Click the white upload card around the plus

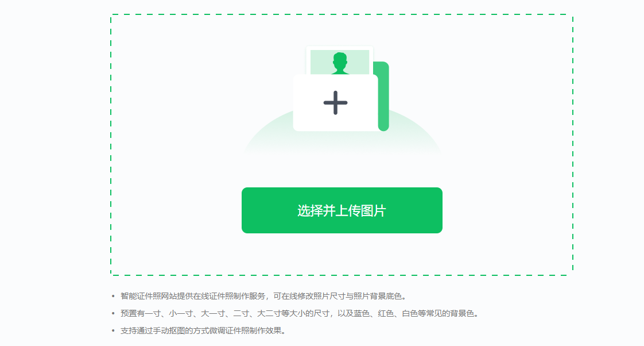pyautogui.click(x=335, y=103)
